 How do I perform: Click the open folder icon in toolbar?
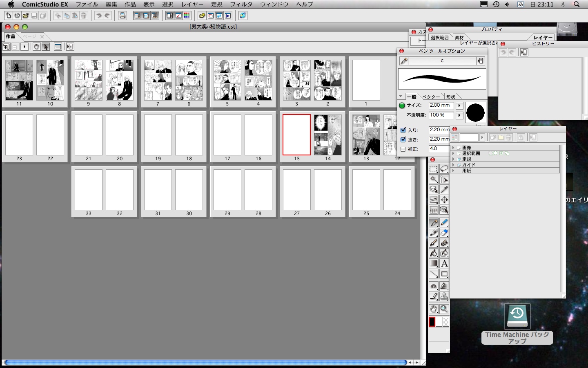point(26,16)
